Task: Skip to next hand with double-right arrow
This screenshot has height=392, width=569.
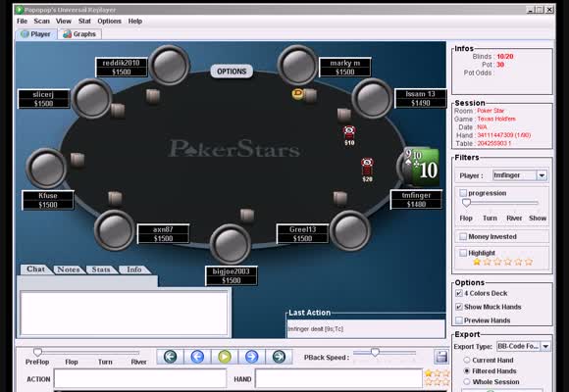Action: [279, 357]
